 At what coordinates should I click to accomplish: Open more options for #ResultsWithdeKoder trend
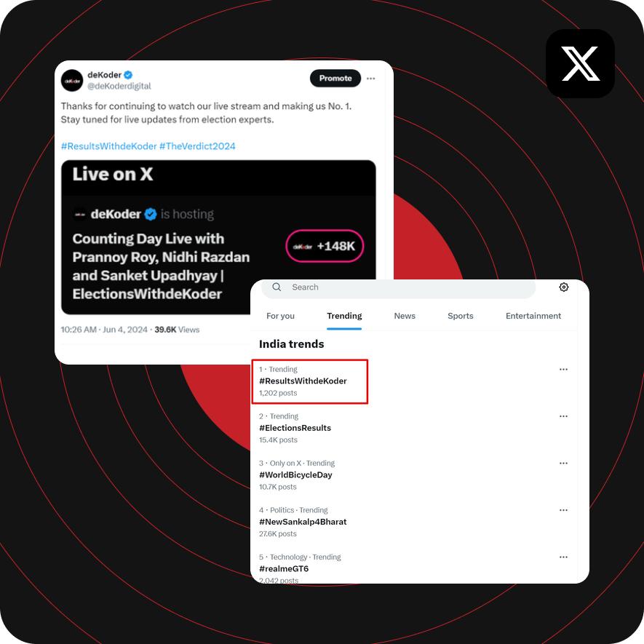point(563,369)
